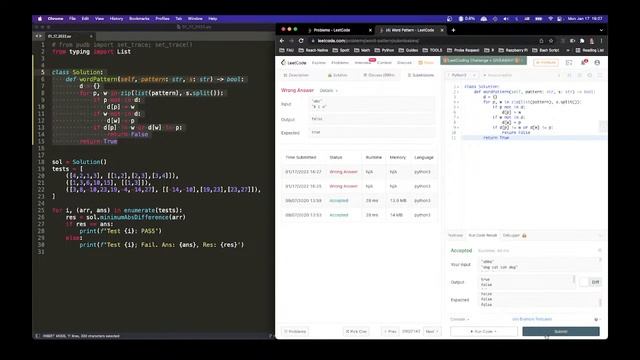Switch to the Debugger tab
Screen dimensions: 640x360
pyautogui.click(x=514, y=236)
